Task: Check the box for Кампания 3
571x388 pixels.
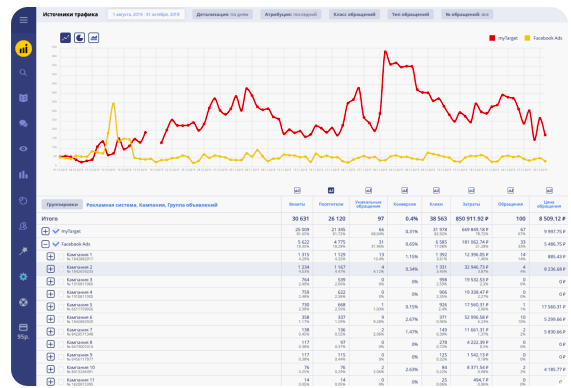Action: pos(61,282)
